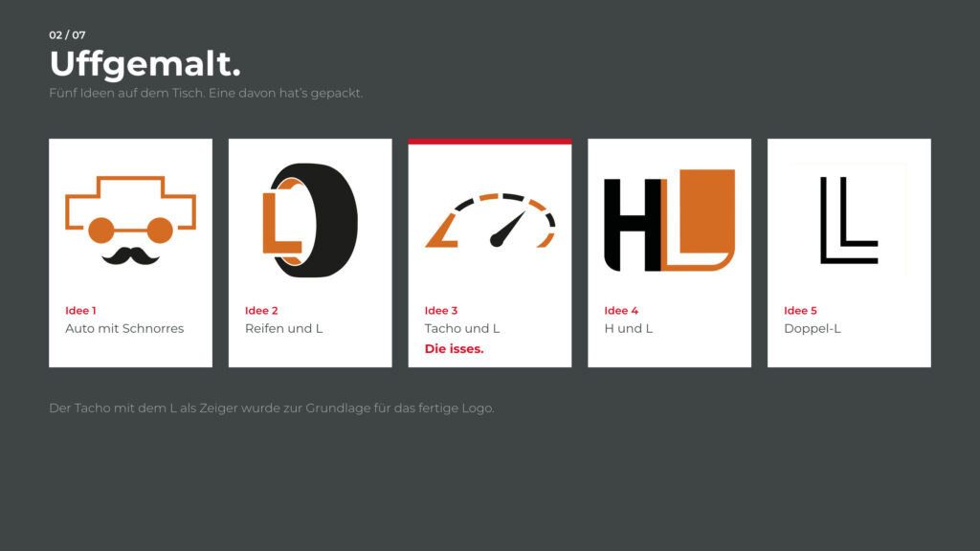This screenshot has height=551, width=980.
Task: Click the 'Fünf Ideen auf dem Tisch' subtitle
Action: pyautogui.click(x=206, y=93)
